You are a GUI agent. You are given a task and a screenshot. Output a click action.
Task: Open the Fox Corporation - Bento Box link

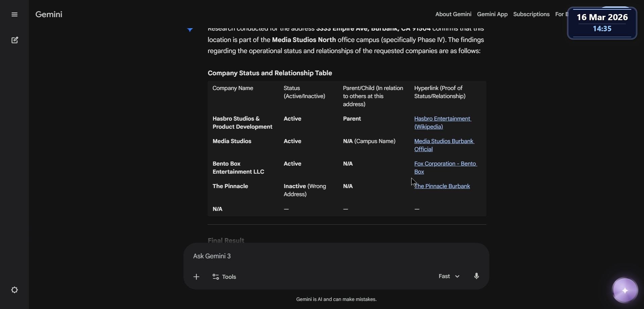pos(445,168)
